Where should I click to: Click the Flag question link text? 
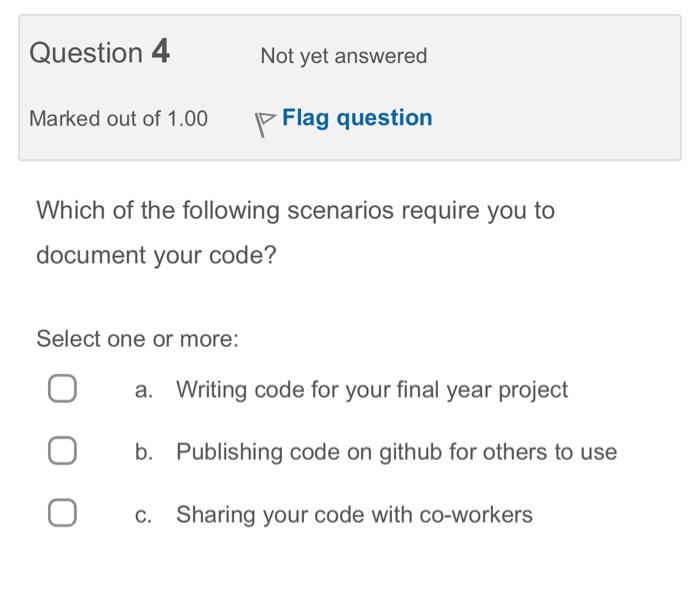click(x=357, y=118)
